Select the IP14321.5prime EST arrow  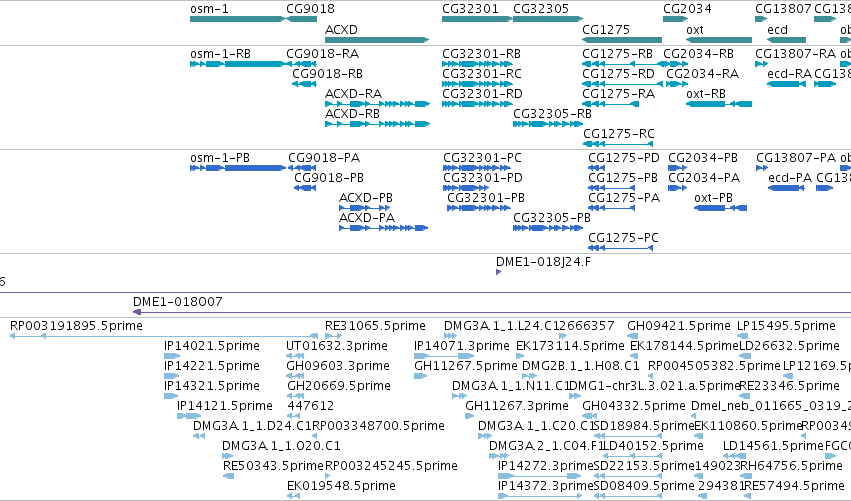[x=171, y=396]
